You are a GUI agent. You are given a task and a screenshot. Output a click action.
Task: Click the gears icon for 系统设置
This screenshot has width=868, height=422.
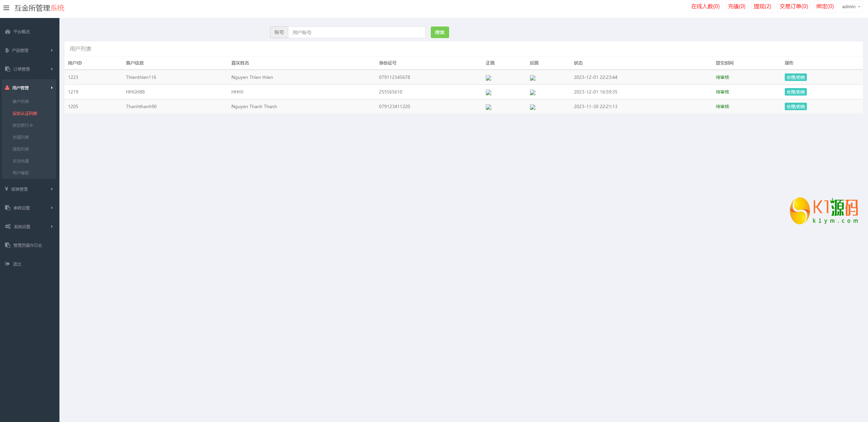pyautogui.click(x=7, y=226)
